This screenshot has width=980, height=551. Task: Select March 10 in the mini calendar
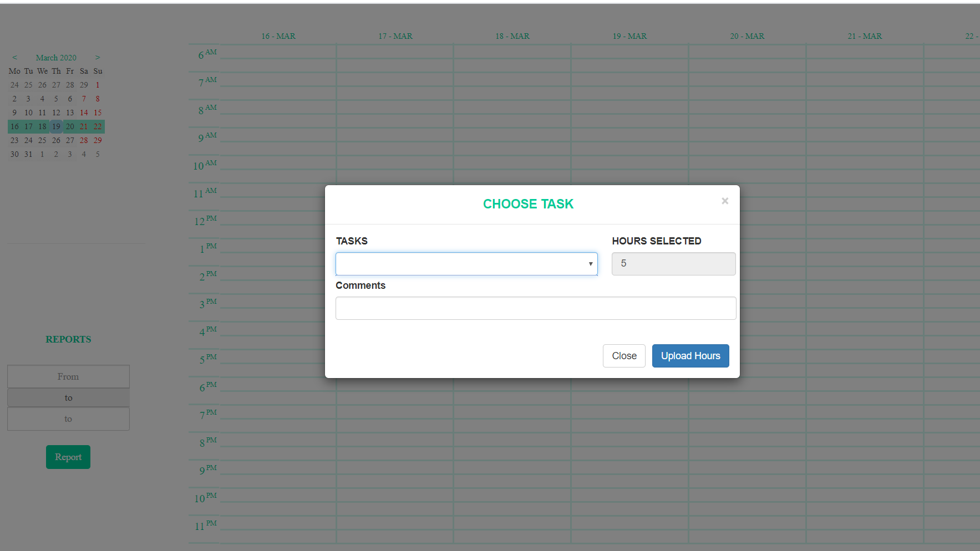[x=28, y=113]
